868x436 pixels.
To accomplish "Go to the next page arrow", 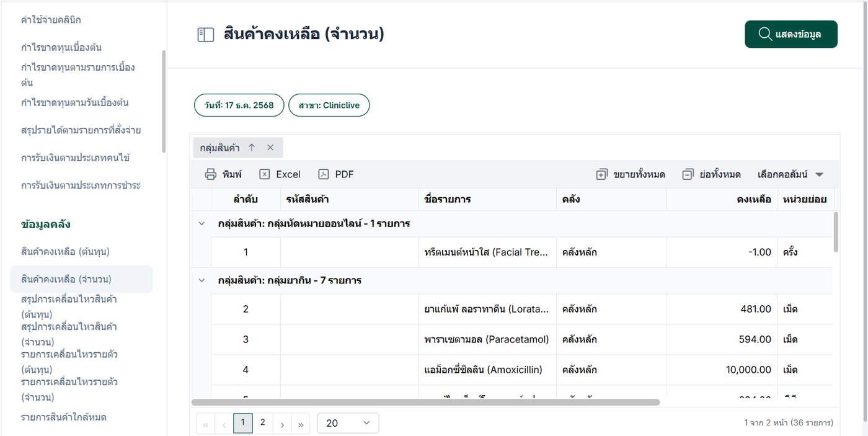I will 282,424.
